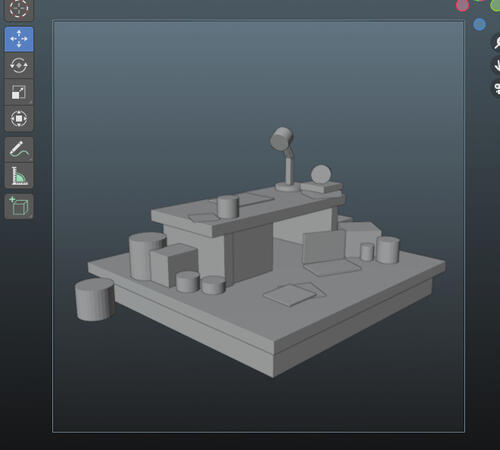Select the laptop screen on the floor
The width and height of the screenshot is (500, 450).
[324, 247]
